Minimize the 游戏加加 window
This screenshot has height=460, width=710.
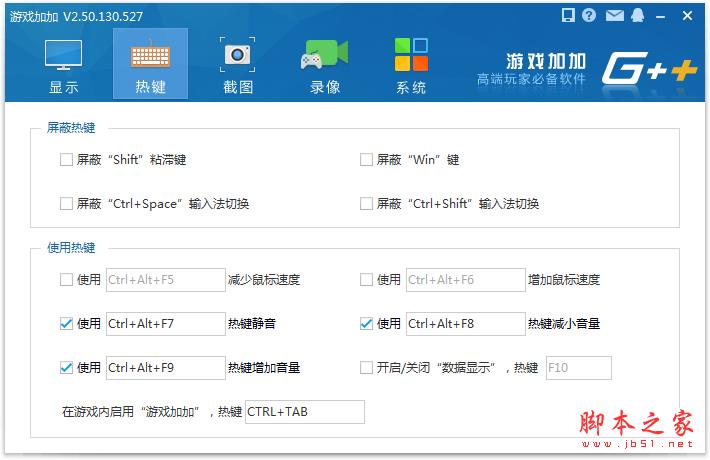pyautogui.click(x=661, y=17)
